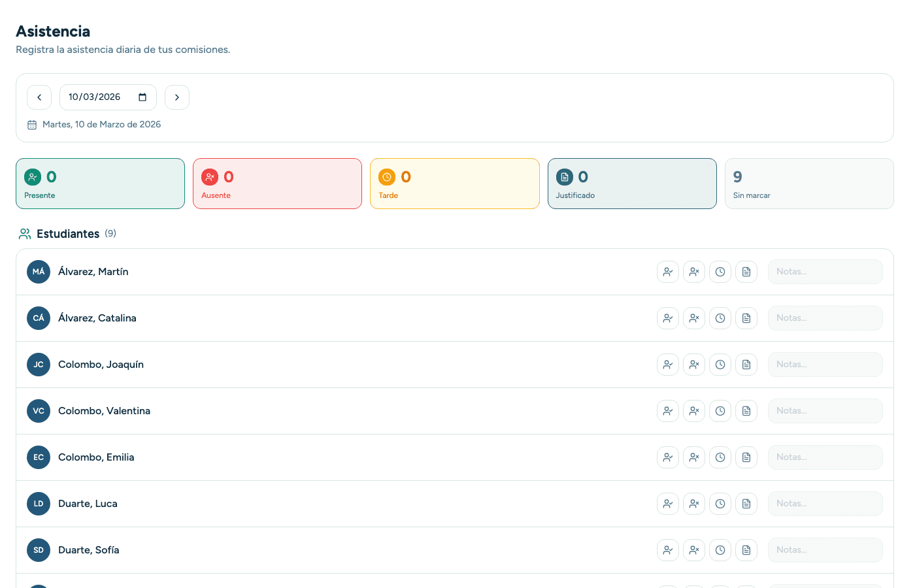Click the MÁ avatar for Álvarez, Martín

click(x=39, y=272)
